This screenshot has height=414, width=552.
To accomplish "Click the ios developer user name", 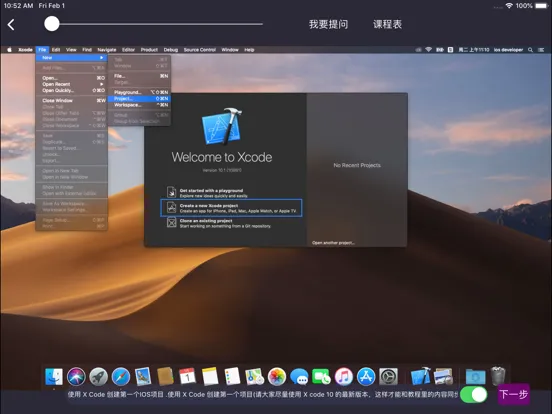I will pos(508,50).
